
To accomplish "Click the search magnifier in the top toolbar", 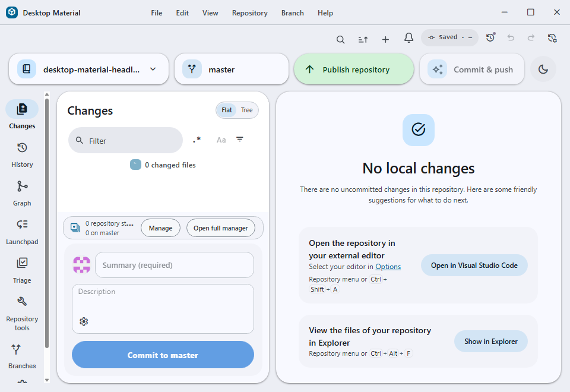I will tap(340, 39).
